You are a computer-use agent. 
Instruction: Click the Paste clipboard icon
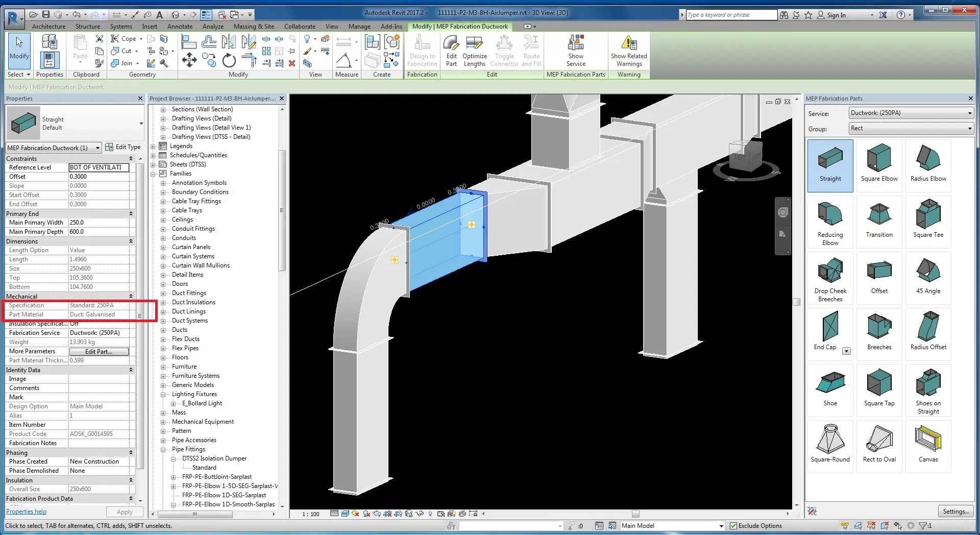tap(80, 47)
